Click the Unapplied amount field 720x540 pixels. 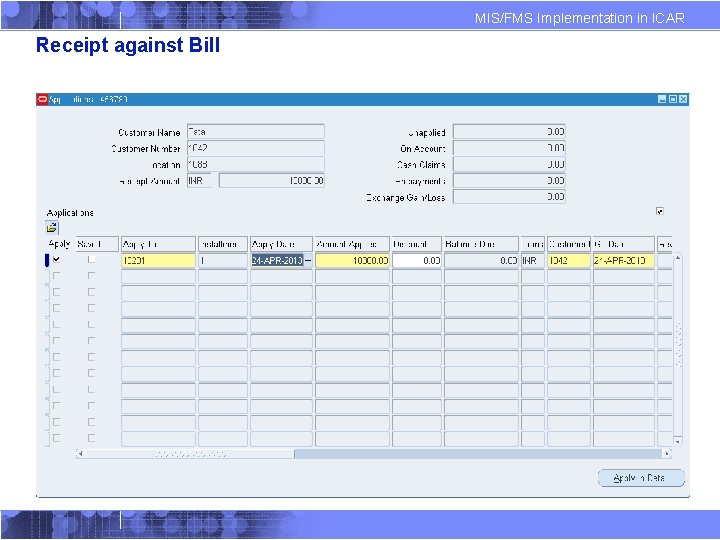point(509,132)
